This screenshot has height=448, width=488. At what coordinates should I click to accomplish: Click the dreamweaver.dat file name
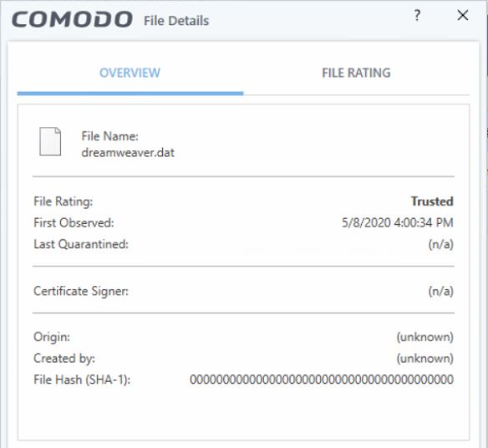(x=128, y=153)
